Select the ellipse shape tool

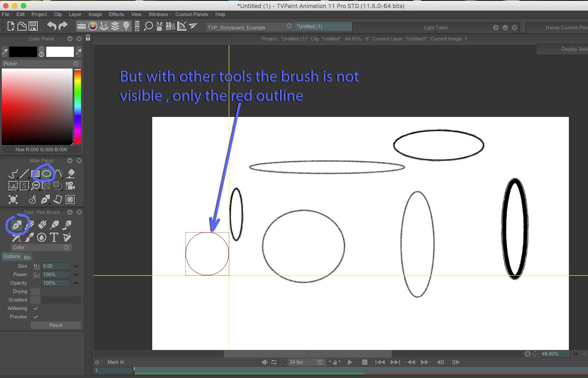(x=46, y=174)
